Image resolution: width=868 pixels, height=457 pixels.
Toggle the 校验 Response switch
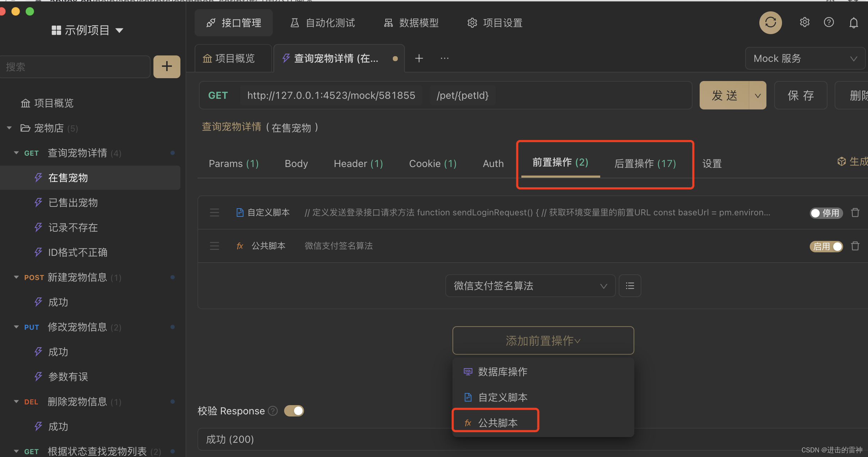click(x=294, y=411)
